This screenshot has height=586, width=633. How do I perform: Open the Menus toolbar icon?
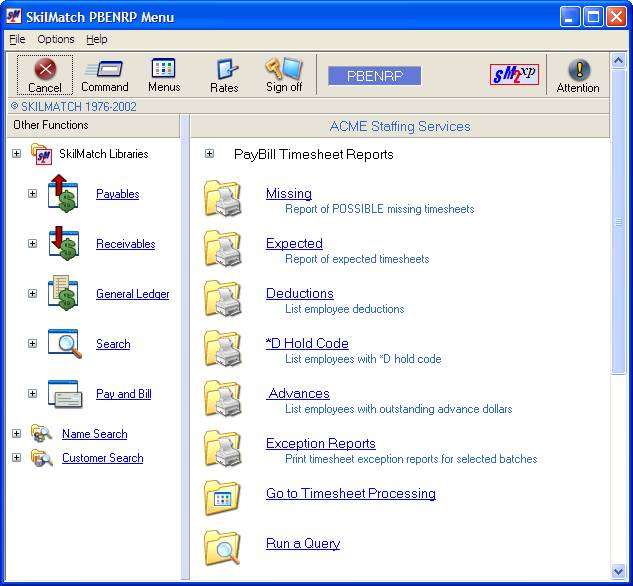[x=163, y=69]
